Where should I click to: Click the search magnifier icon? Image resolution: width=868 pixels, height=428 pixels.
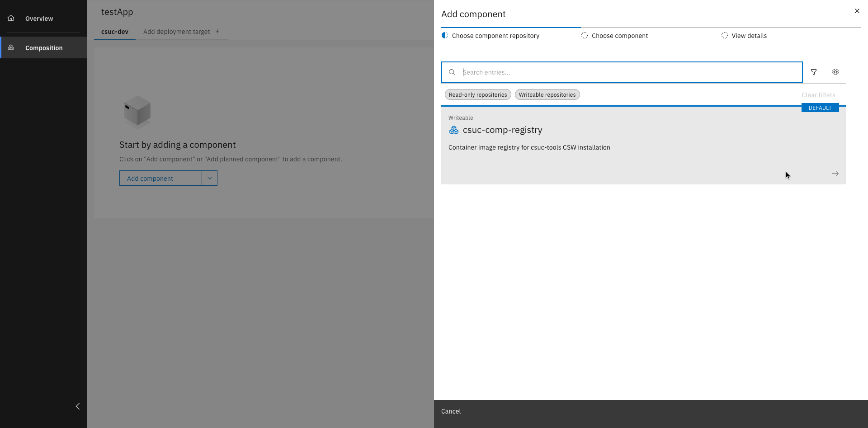(452, 72)
